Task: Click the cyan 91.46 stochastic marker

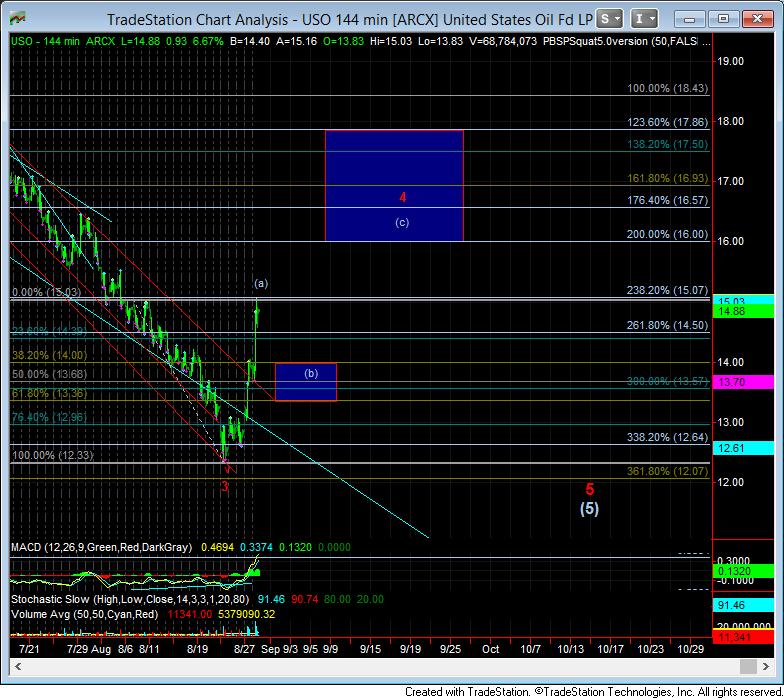Action: (744, 606)
